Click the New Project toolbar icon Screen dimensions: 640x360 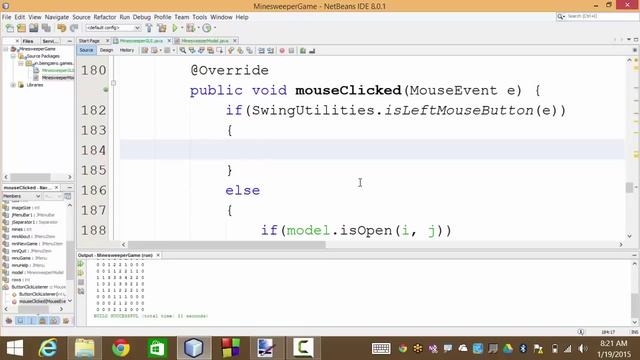tap(21, 28)
